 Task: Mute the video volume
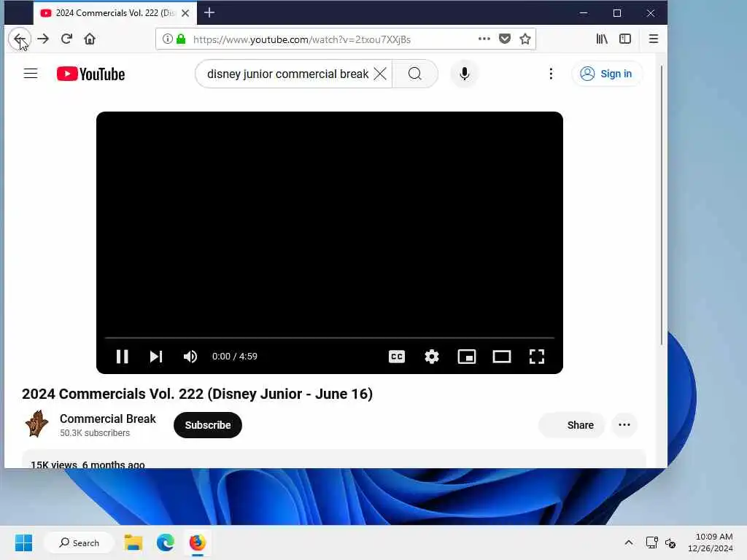pos(190,357)
